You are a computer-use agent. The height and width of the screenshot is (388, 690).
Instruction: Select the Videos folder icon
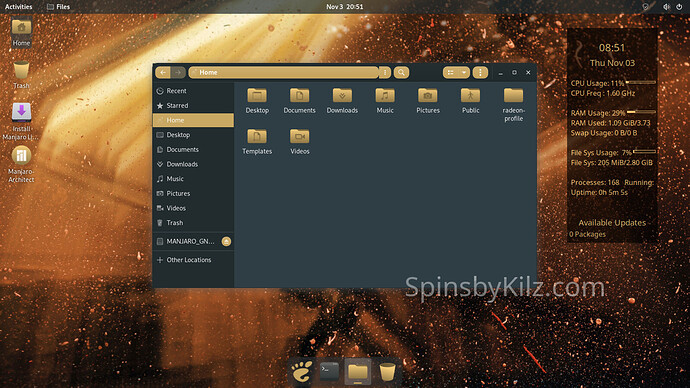pos(300,142)
